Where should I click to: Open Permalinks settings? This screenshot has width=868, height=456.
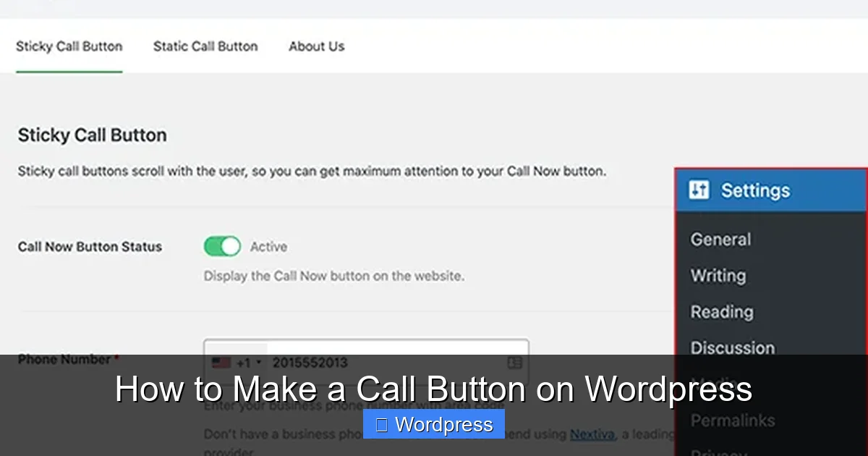pyautogui.click(x=732, y=420)
